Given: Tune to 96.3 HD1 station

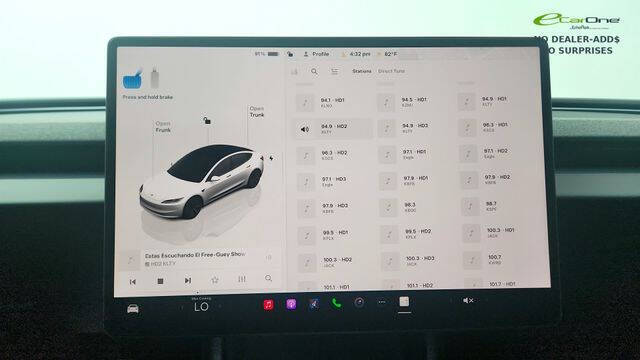Looking at the screenshot, I should [x=495, y=127].
